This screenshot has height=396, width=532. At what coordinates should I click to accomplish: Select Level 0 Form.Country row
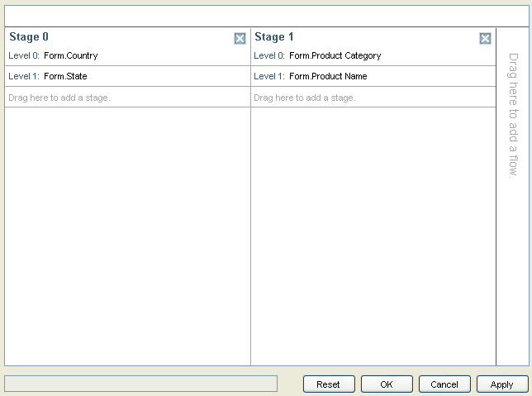127,55
